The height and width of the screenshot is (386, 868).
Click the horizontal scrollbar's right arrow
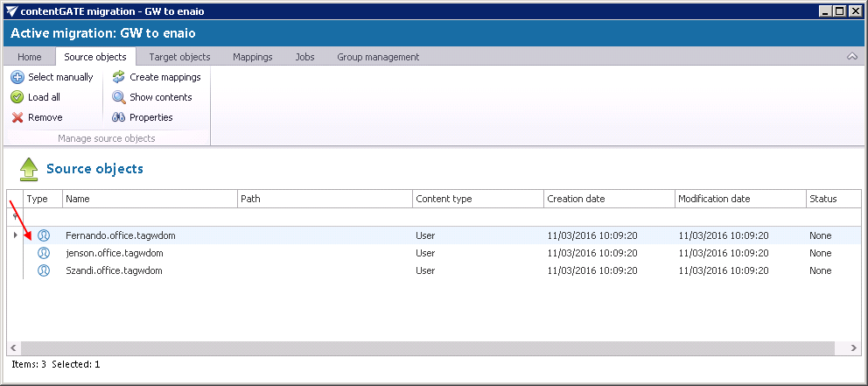click(x=854, y=347)
